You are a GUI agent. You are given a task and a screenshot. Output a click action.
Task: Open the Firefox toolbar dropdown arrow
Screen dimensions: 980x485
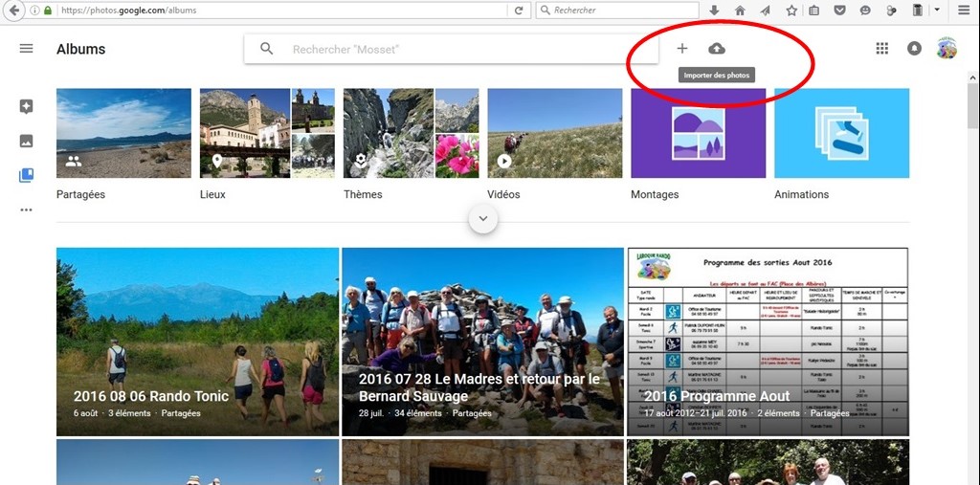click(937, 11)
